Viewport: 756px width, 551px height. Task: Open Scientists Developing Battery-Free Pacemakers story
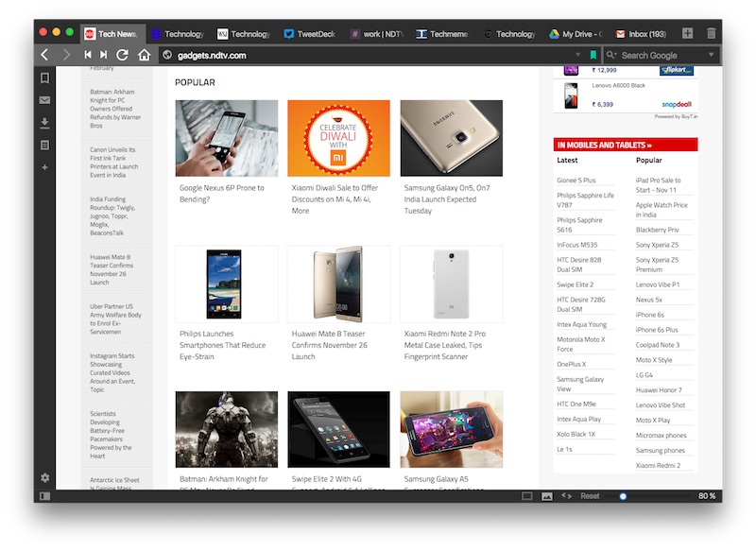pos(111,435)
